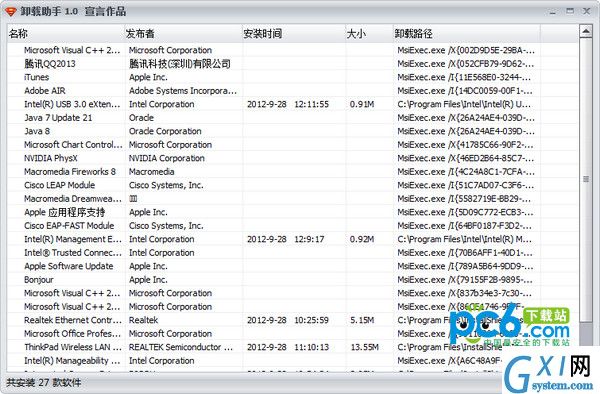The height and width of the screenshot is (394, 600).
Task: Click the vertical scrollbar thumb
Action: pos(585,180)
